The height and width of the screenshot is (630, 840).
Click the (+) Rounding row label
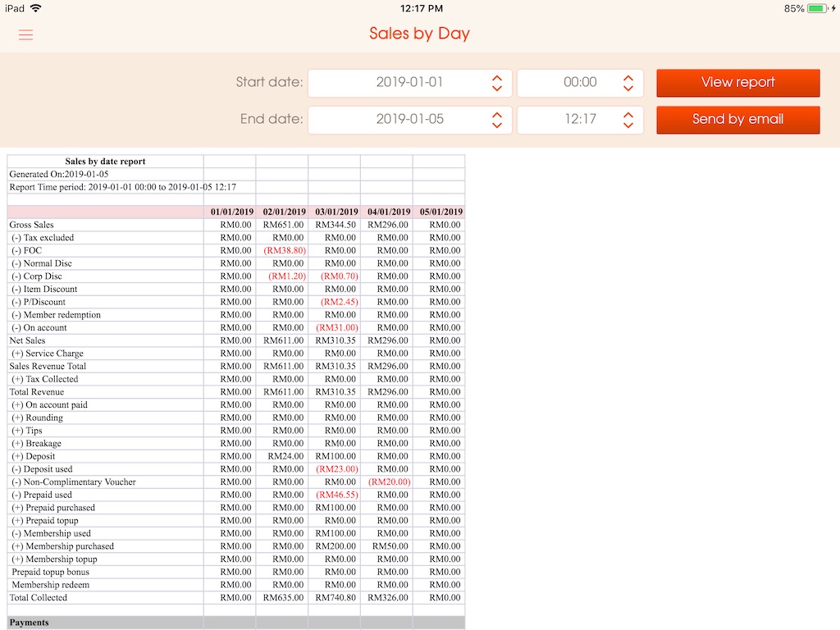click(38, 418)
